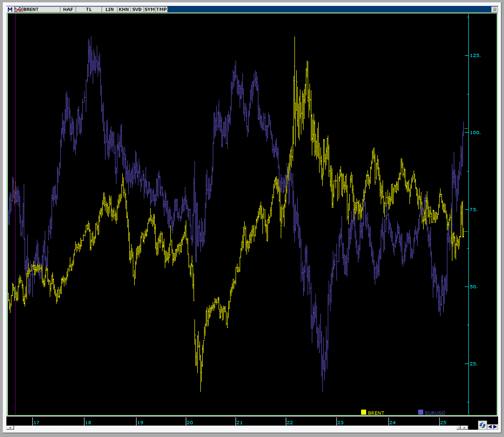Click the TMP template button
Image resolution: width=504 pixels, height=437 pixels.
click(x=162, y=9)
